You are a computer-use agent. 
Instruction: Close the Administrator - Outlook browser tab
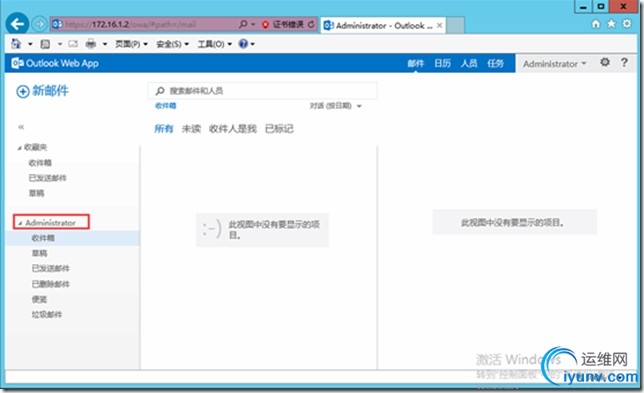pyautogui.click(x=439, y=25)
